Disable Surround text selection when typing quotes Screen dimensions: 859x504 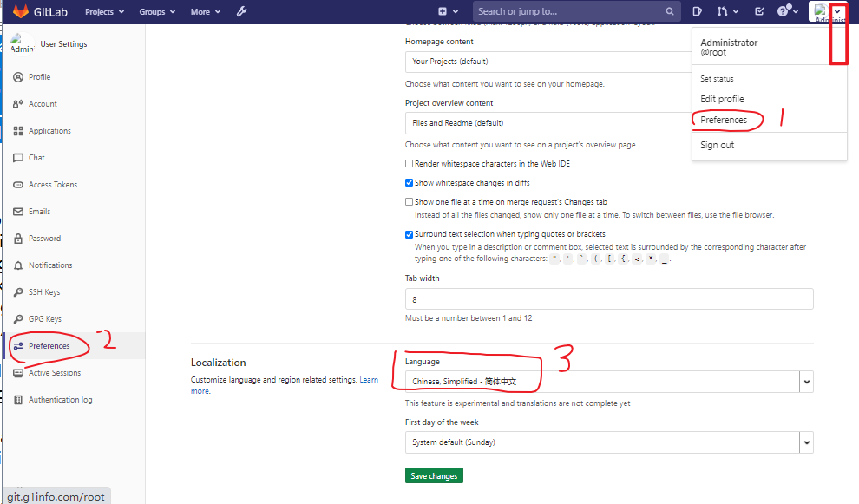pos(409,234)
